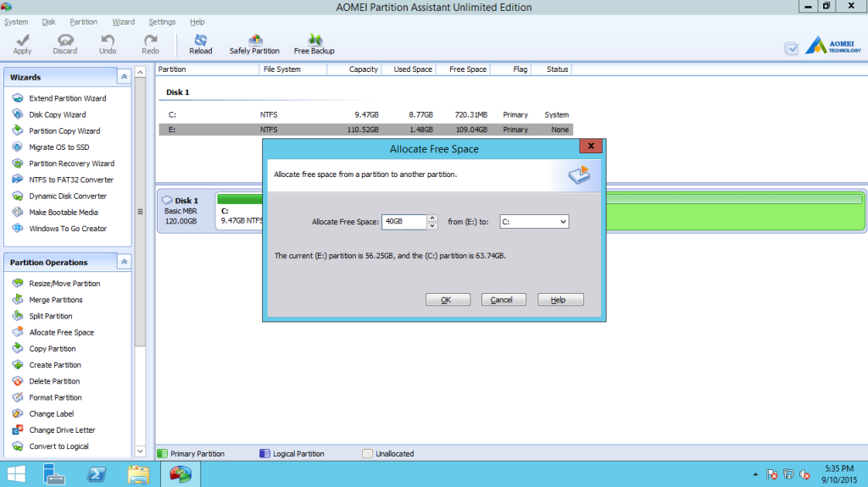Open File Explorer from the taskbar
The height and width of the screenshot is (487, 868).
click(x=138, y=474)
